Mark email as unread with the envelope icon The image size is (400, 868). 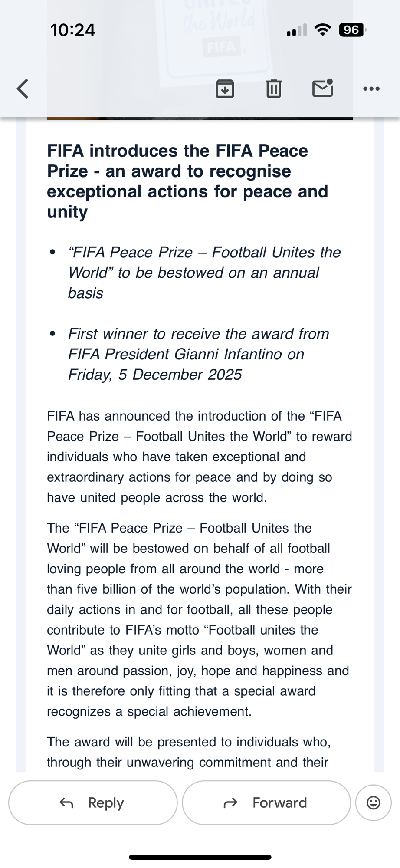click(322, 88)
